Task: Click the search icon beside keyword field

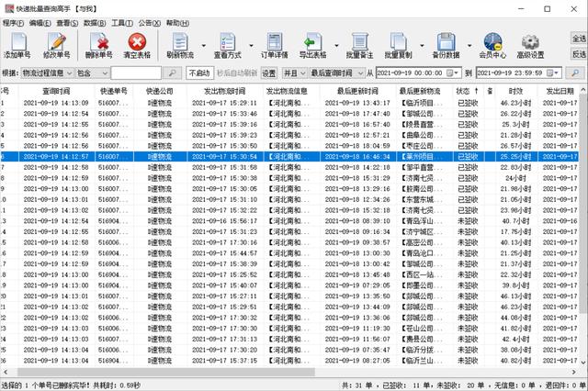Action: tap(173, 73)
